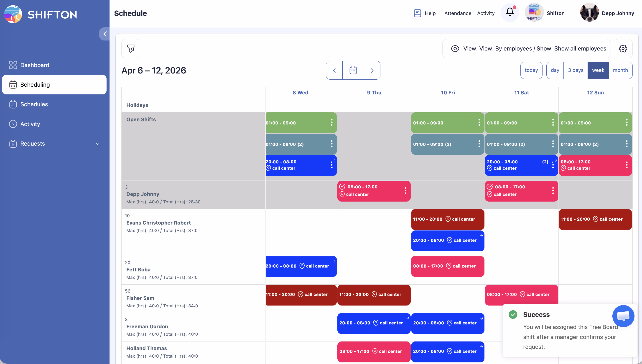Viewport: 642px width, 364px height.
Task: Click the notifications bell icon
Action: pos(510,12)
